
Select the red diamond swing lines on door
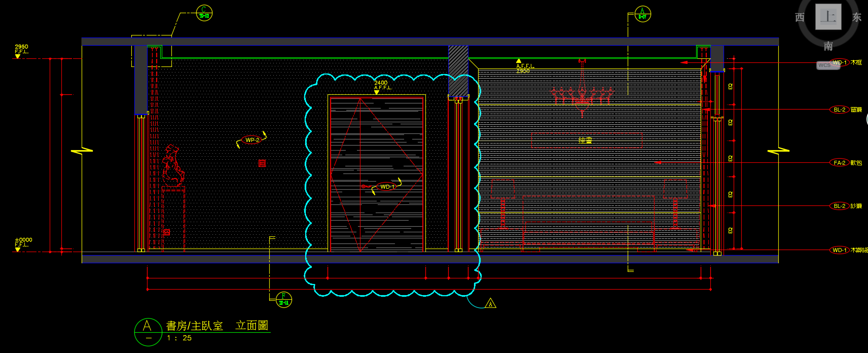pos(376,174)
